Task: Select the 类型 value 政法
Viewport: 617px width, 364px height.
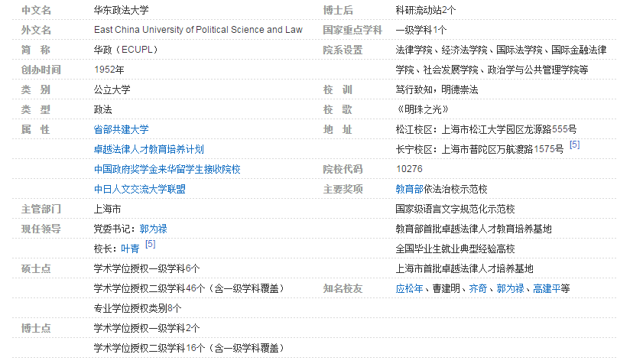Action: (102, 109)
